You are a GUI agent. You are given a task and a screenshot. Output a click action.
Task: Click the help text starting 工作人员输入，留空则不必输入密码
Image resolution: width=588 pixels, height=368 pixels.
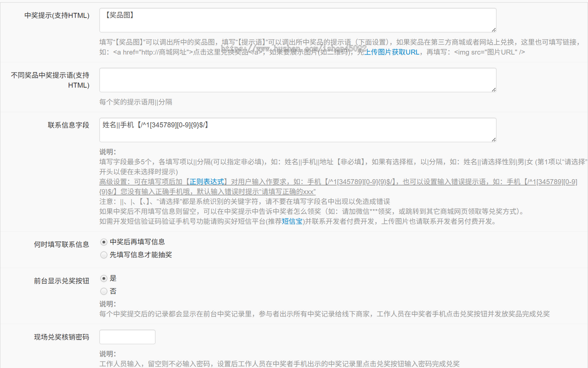pos(279,364)
